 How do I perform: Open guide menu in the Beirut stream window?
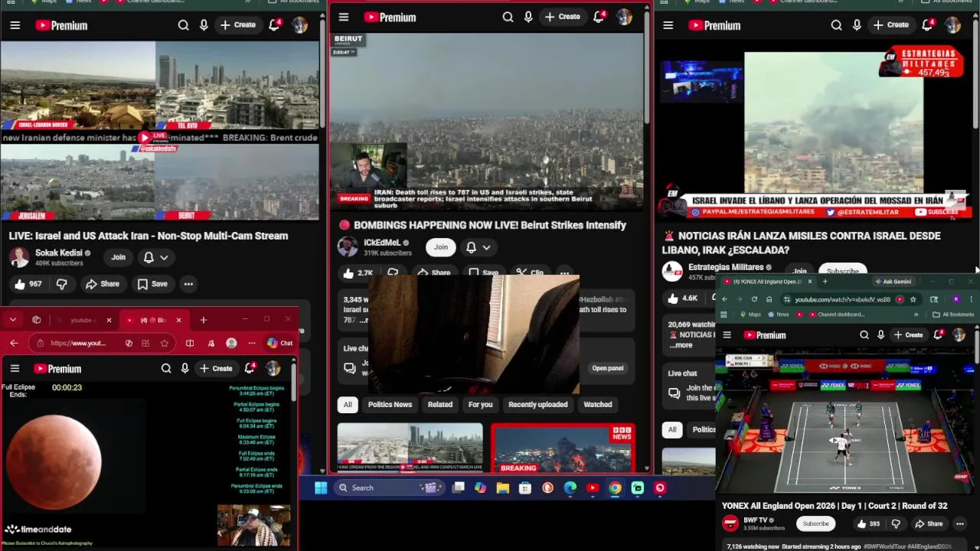[x=344, y=17]
